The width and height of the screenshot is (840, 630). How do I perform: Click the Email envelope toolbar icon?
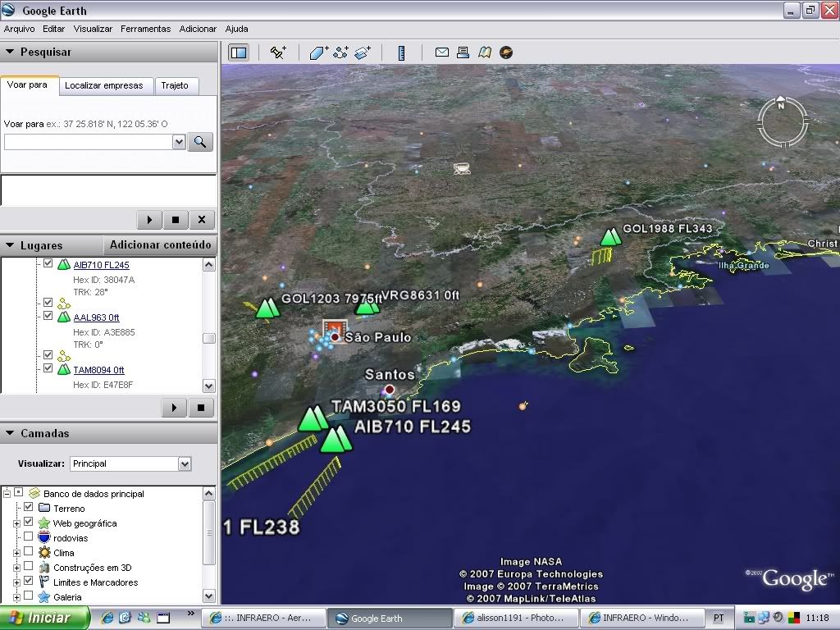[442, 52]
